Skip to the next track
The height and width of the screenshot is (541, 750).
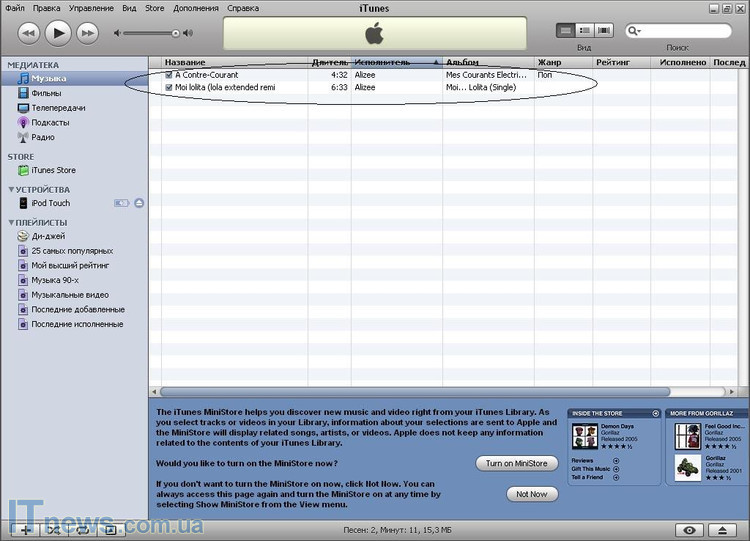(88, 33)
